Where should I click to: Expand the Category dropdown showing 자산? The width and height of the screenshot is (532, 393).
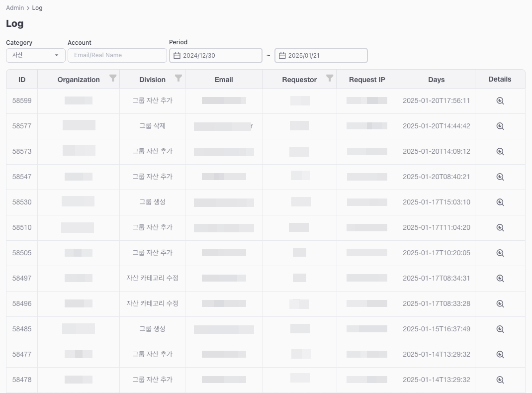[x=36, y=55]
